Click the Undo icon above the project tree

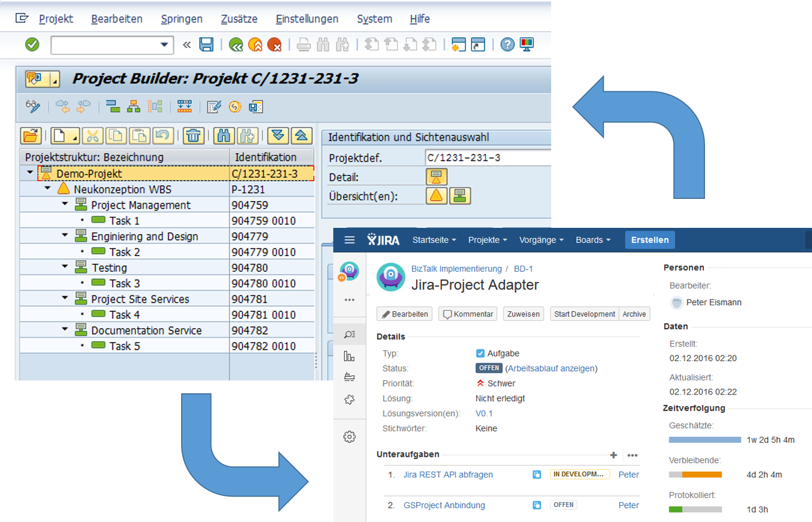pos(162,135)
